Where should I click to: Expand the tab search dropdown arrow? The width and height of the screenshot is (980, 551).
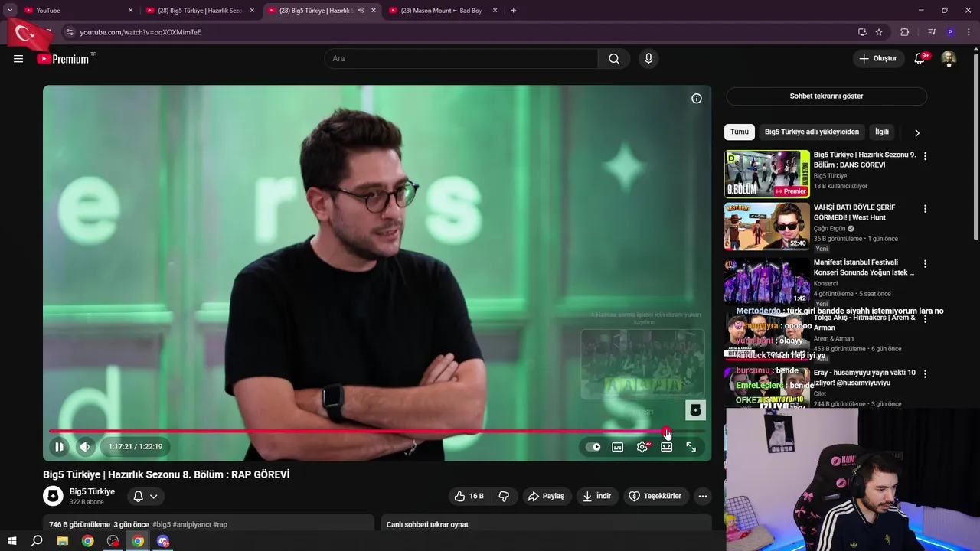click(10, 11)
